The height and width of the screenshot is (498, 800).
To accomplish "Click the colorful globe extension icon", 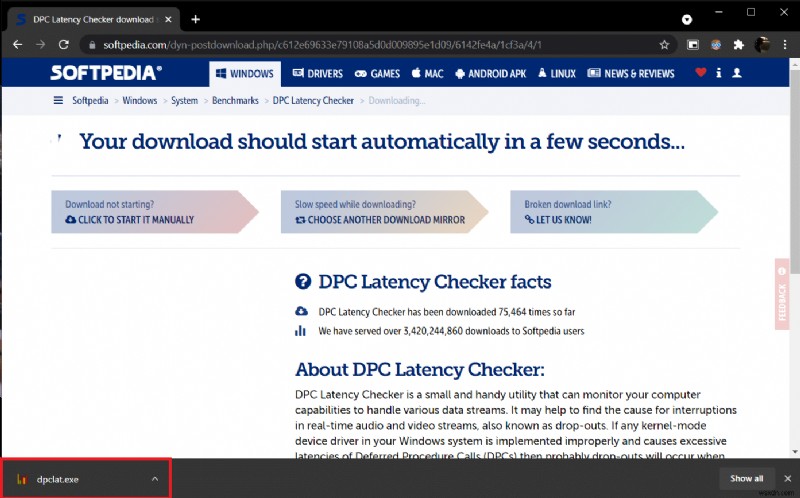I will 716,45.
